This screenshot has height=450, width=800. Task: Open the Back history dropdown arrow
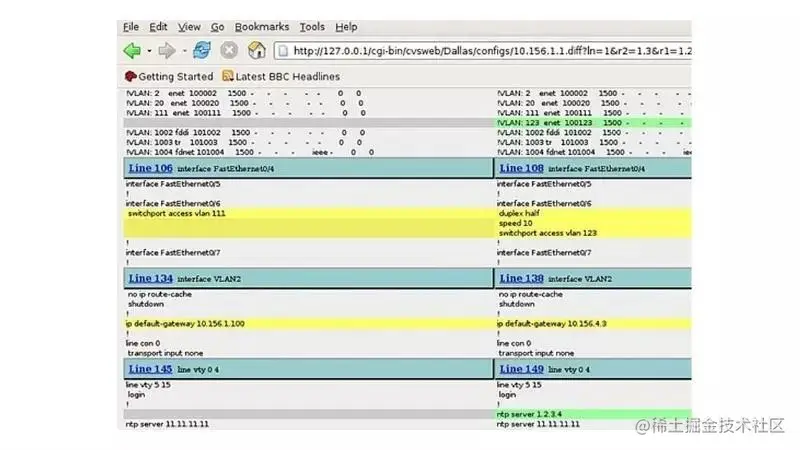coord(149,51)
